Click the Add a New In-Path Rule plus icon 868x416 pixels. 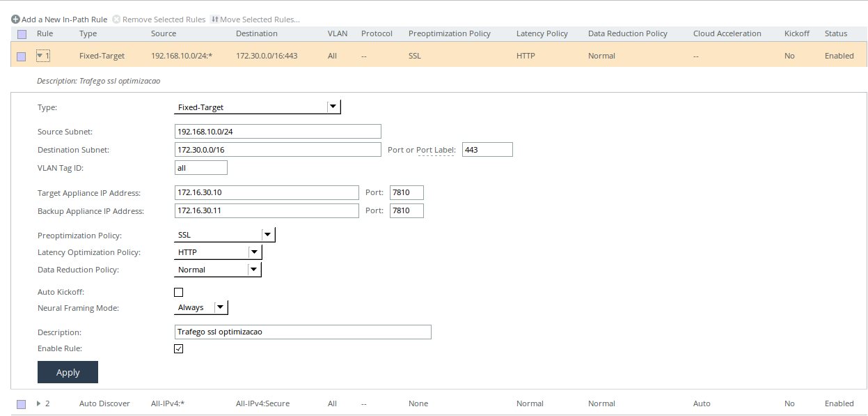click(15, 20)
